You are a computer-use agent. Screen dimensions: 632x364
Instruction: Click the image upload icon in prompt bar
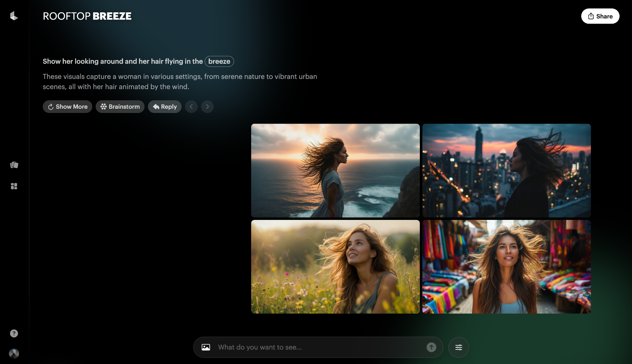tap(206, 347)
